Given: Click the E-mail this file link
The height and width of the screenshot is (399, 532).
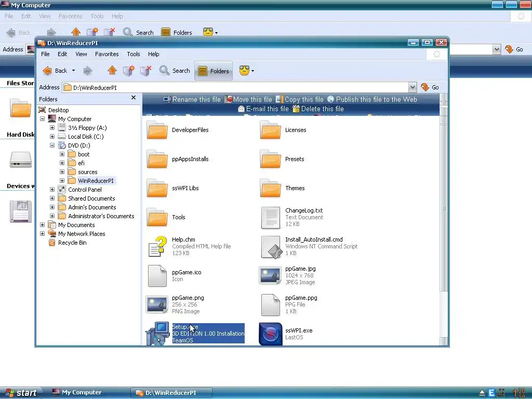Looking at the screenshot, I should [x=263, y=109].
